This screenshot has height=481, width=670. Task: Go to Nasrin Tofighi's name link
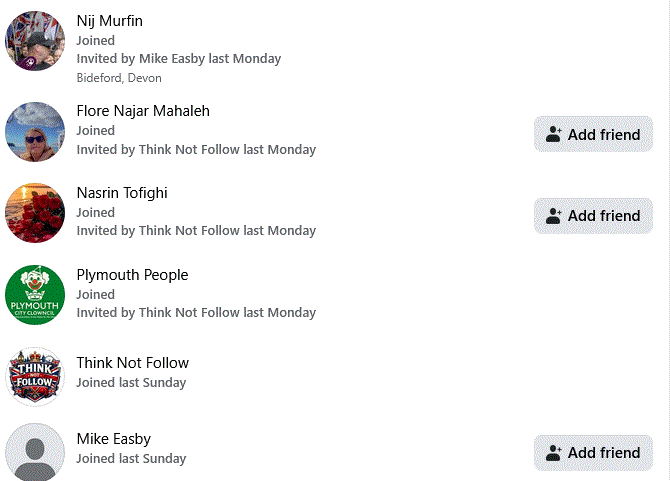(122, 193)
